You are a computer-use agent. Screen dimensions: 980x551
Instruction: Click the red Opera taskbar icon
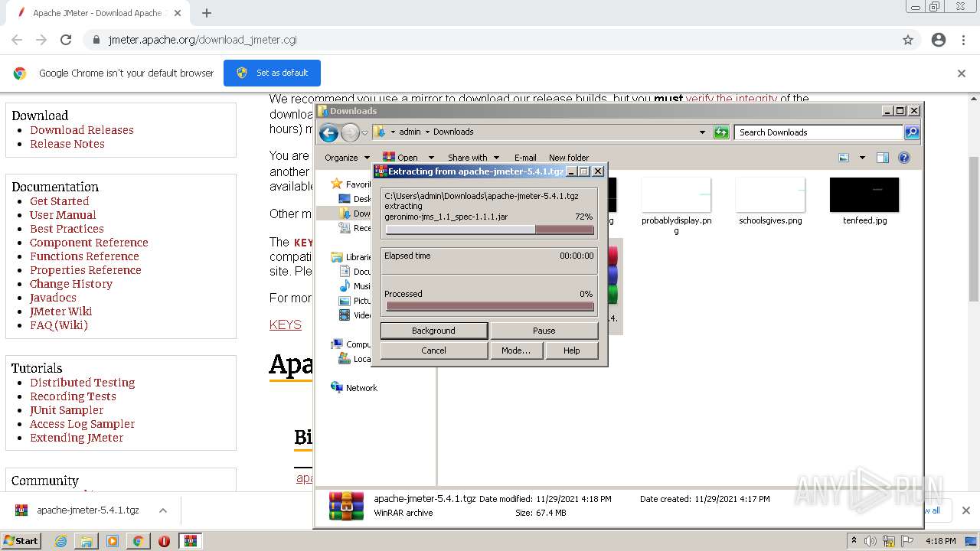tap(164, 541)
